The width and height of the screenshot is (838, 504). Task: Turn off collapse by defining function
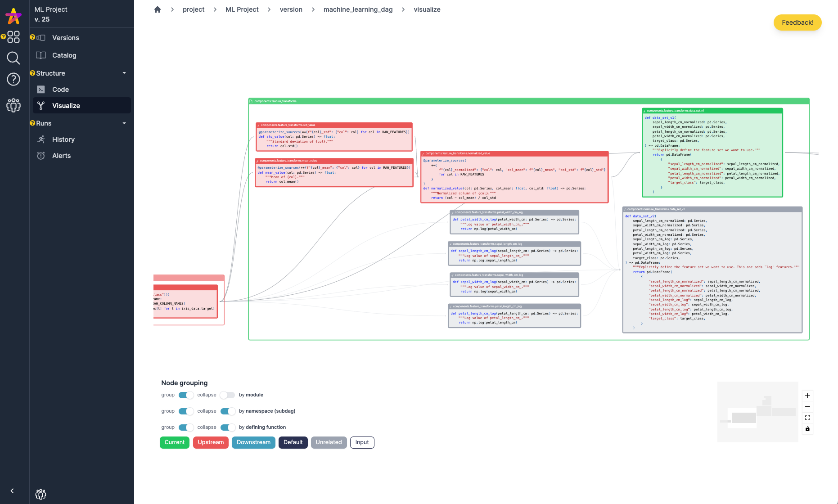(228, 427)
